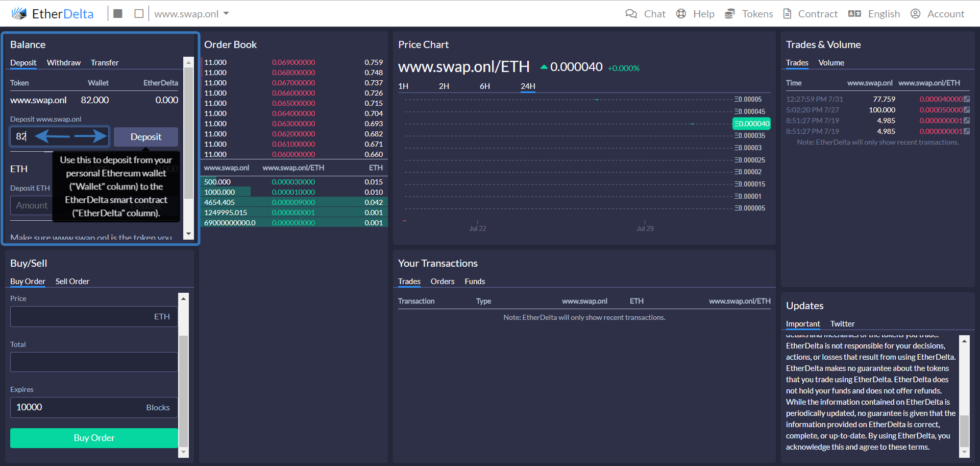Open the www.swap.onl token selector dropdown

click(191, 14)
